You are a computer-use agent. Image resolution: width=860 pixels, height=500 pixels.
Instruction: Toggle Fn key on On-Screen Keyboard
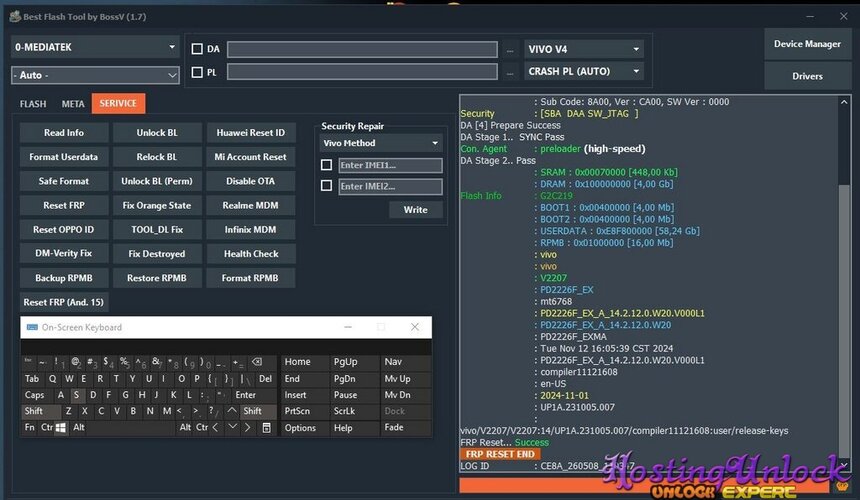[30, 428]
